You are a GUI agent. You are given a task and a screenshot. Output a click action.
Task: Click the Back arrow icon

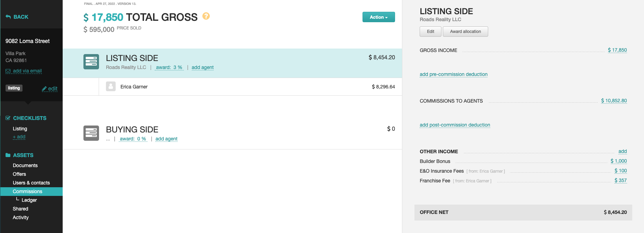8,17
